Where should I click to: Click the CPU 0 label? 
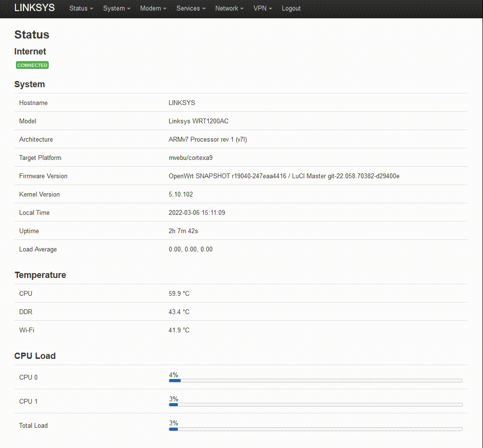click(x=28, y=377)
